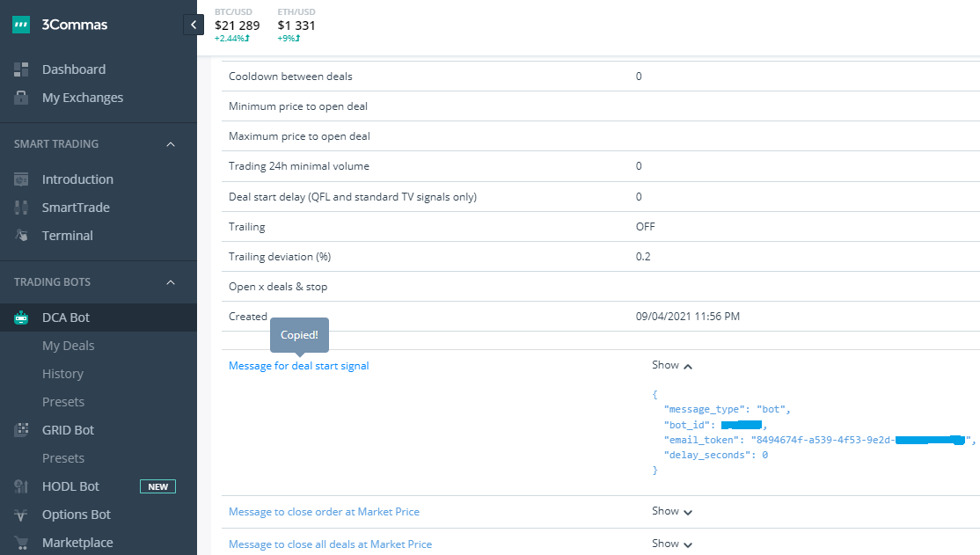This screenshot has width=980, height=555.
Task: Open Presets under GRID Bot
Action: point(63,458)
